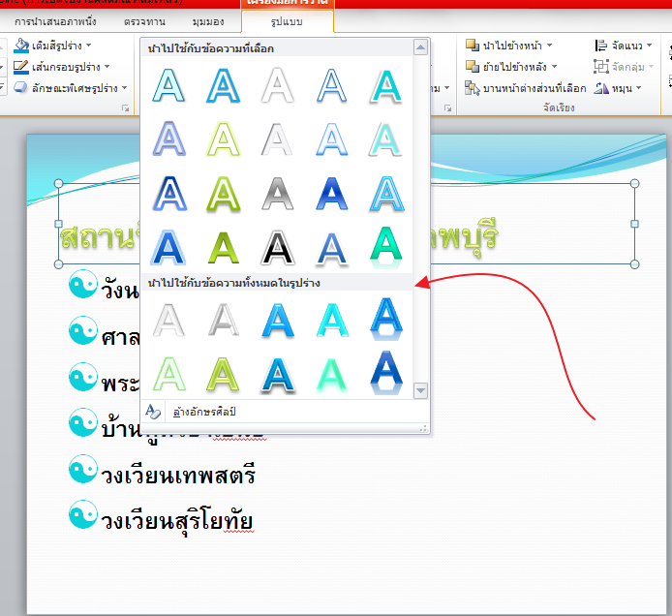The width and height of the screenshot is (672, 616).
Task: Click the ลักษณะพิเศษรูปร่าง shape effects icon
Action: click(21, 88)
